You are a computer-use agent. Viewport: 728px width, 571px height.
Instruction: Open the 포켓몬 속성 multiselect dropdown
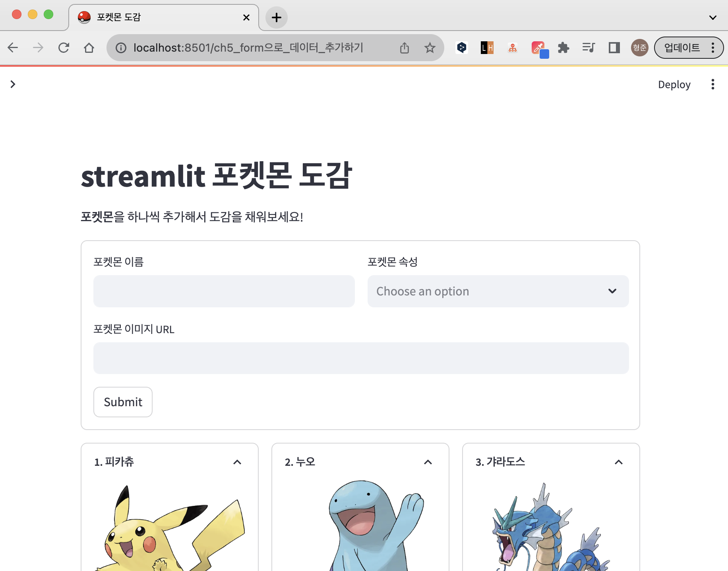tap(498, 291)
